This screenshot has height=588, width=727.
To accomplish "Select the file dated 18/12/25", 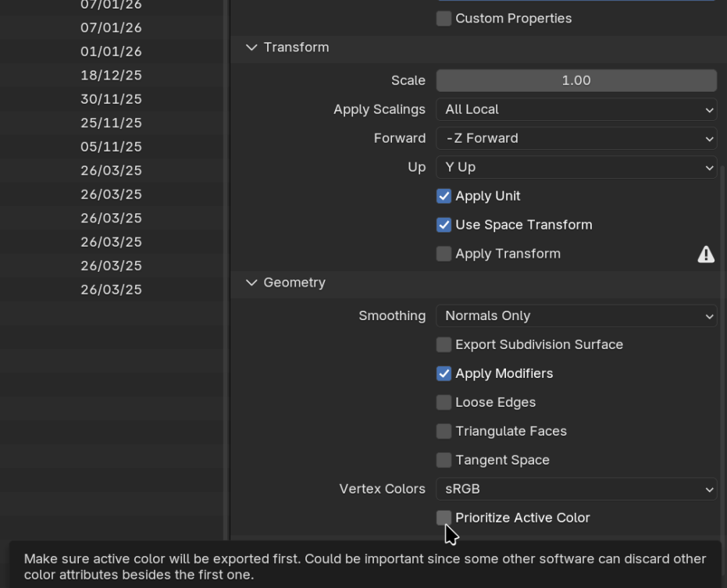I will (111, 76).
